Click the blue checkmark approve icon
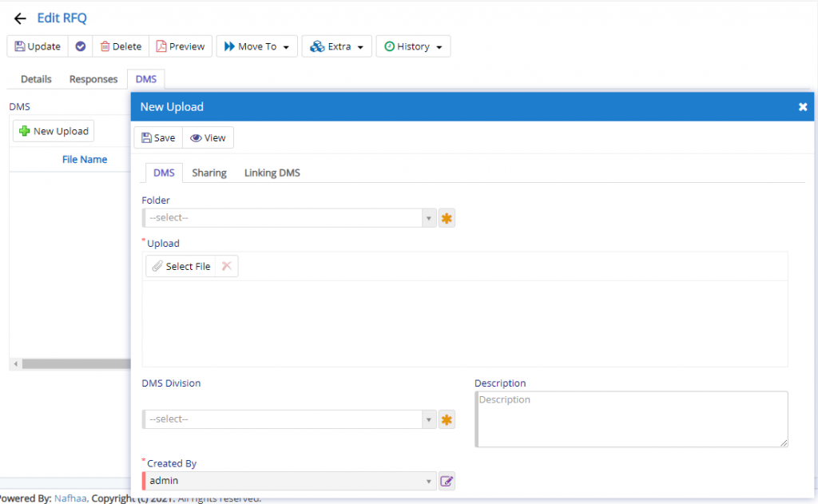The height and width of the screenshot is (504, 818). pos(81,46)
